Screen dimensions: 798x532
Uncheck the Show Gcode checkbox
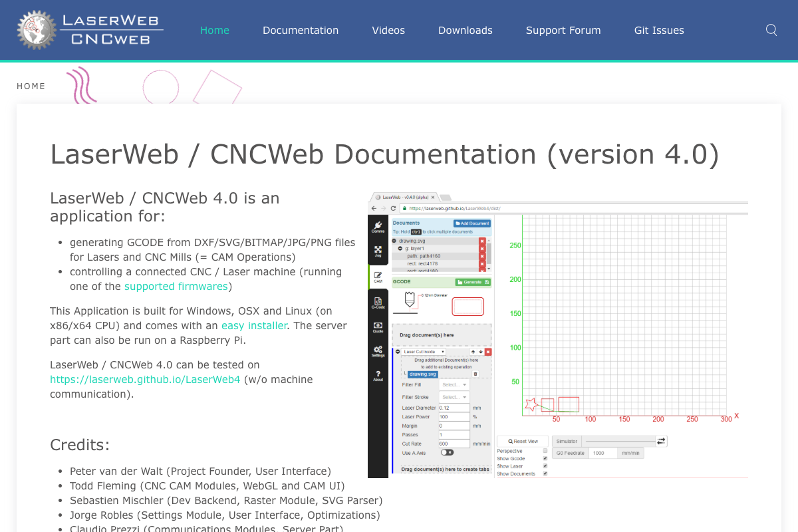coord(545,458)
